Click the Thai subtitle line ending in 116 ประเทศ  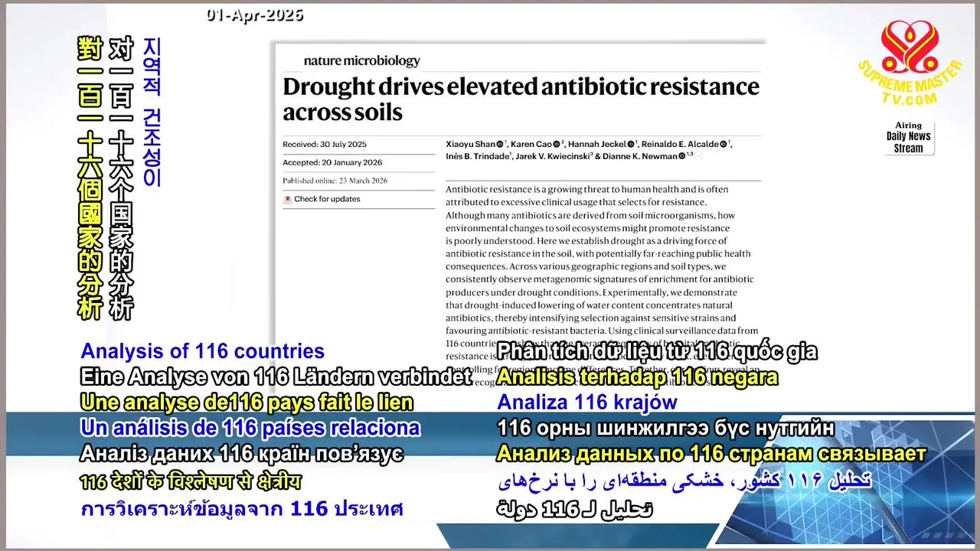pyautogui.click(x=242, y=509)
